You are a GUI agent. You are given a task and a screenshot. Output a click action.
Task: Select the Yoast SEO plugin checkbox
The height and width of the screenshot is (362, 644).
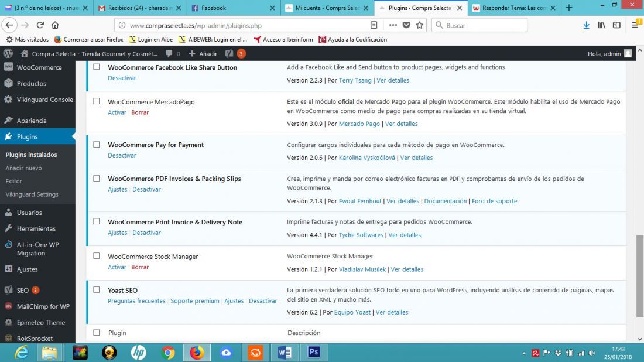pos(96,290)
